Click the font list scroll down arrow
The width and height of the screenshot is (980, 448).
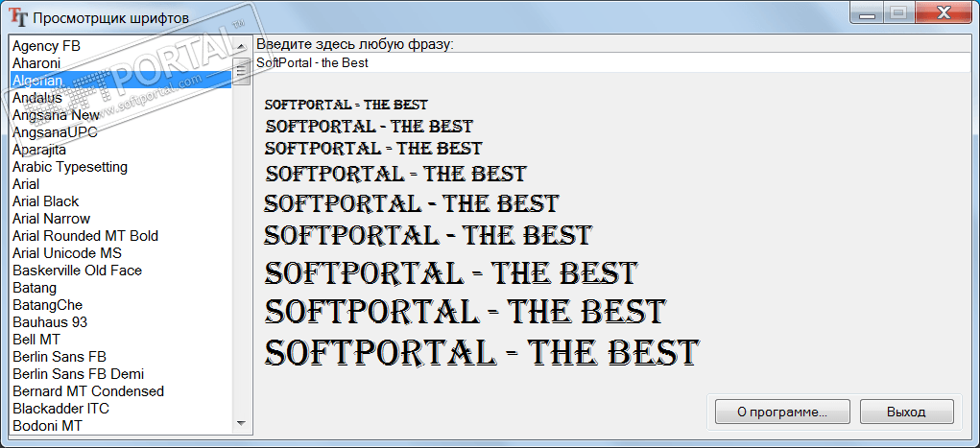pos(241,424)
